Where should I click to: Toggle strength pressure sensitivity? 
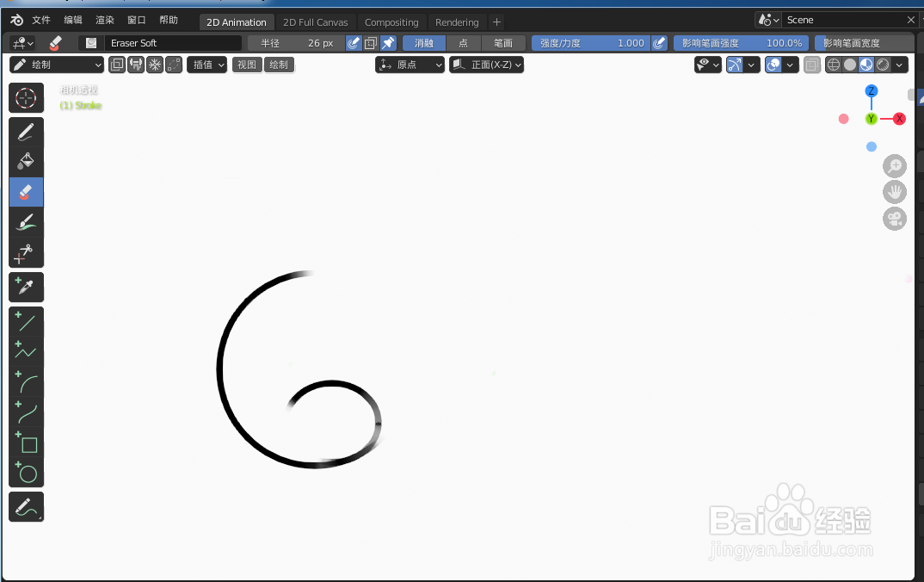tap(659, 43)
